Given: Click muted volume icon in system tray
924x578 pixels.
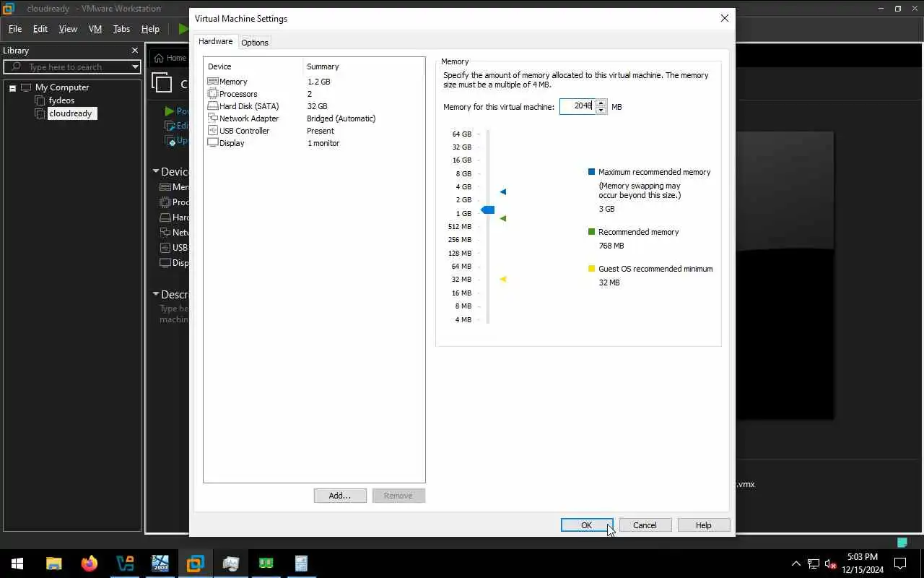Looking at the screenshot, I should coord(831,564).
